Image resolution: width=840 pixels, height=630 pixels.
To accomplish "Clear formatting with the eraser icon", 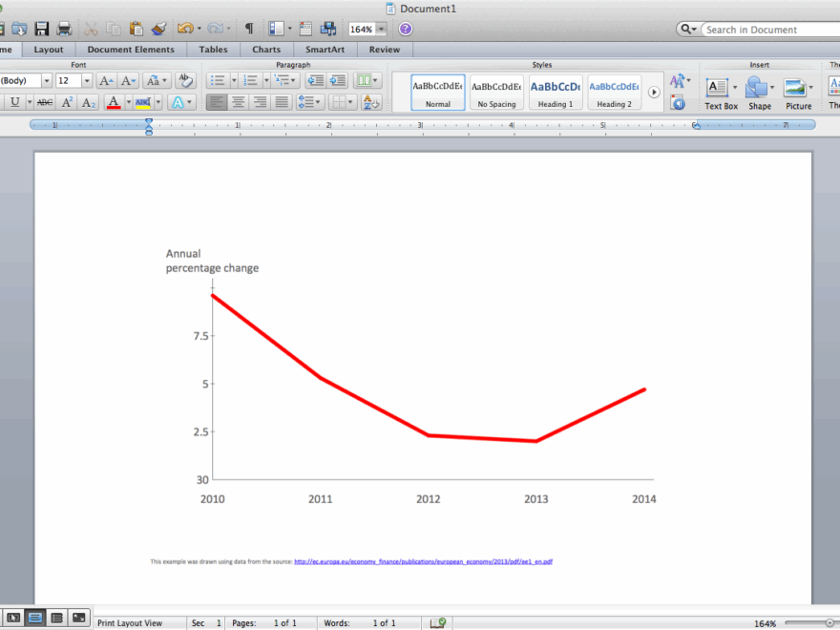I will [x=186, y=81].
